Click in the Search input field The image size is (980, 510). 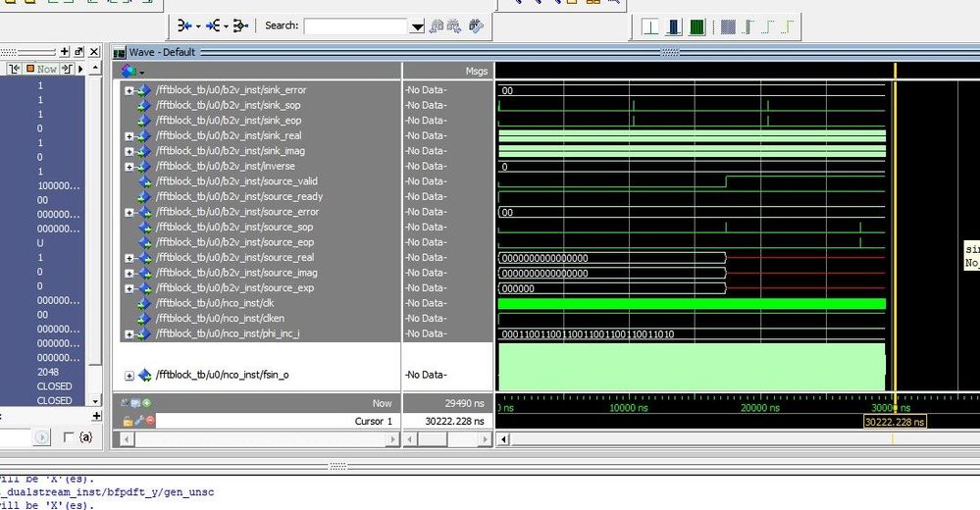click(355, 26)
